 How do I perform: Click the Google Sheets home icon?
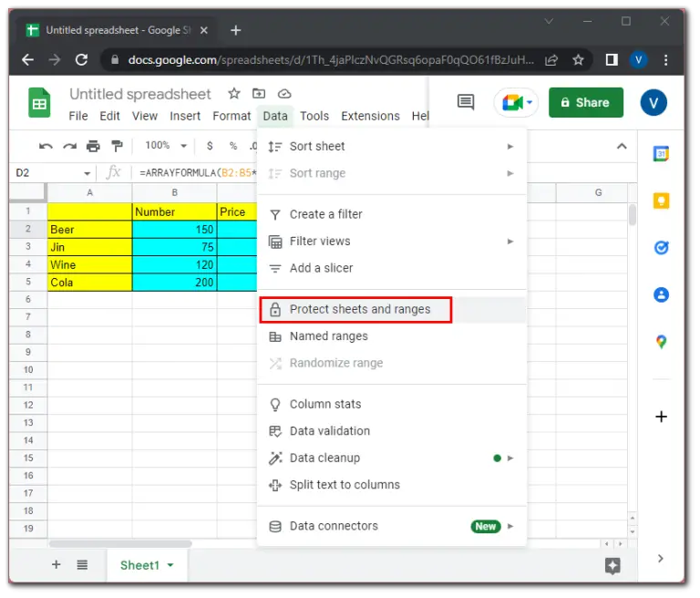39,103
